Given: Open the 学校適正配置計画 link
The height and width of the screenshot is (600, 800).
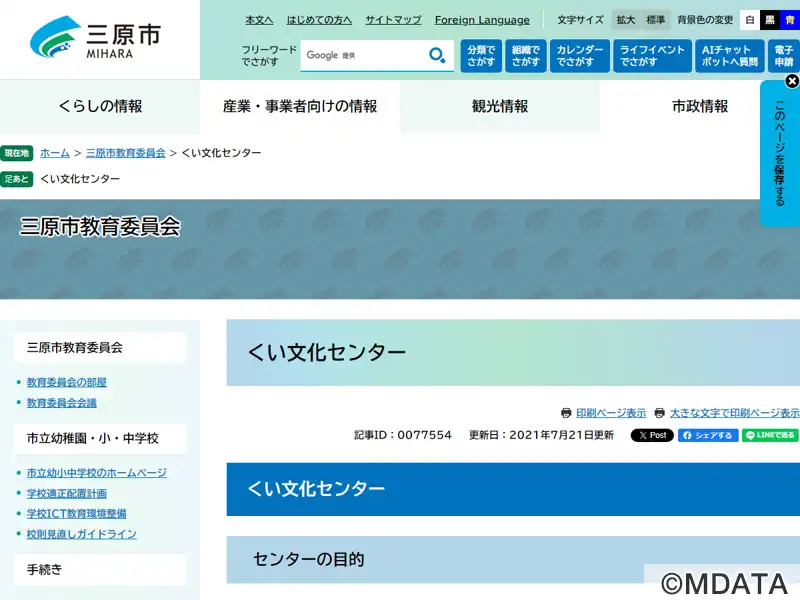Looking at the screenshot, I should tap(67, 493).
